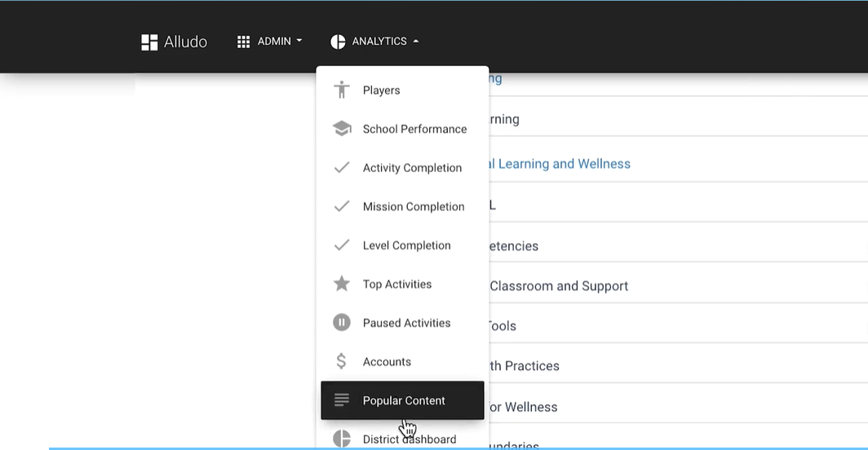This screenshot has height=450, width=868.
Task: Open the Learning and Wellness link
Action: [560, 164]
